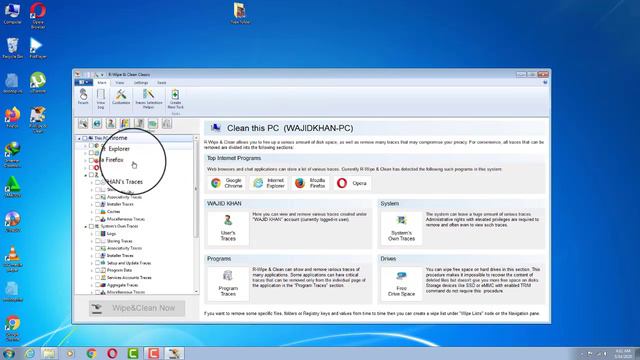640x360 pixels.
Task: Open Traces Selection Helper
Action: tap(149, 99)
